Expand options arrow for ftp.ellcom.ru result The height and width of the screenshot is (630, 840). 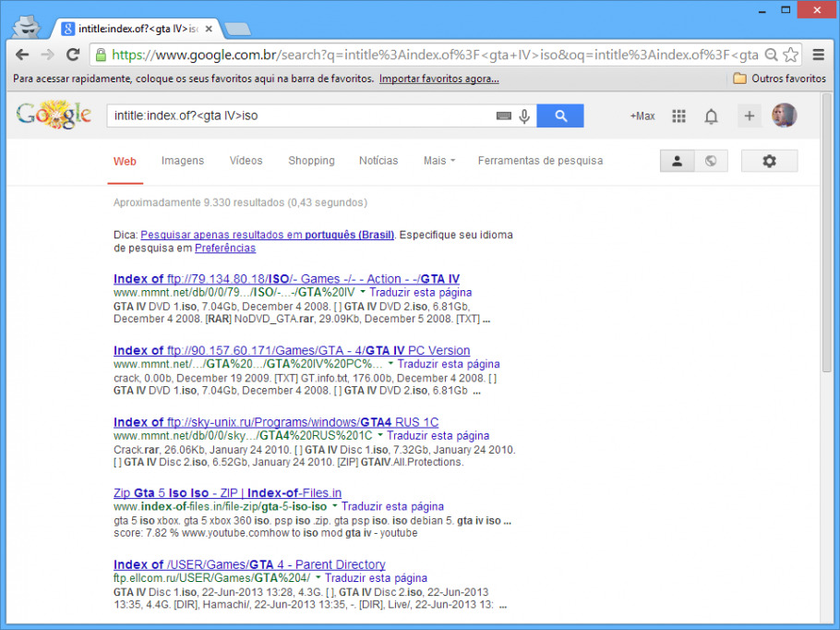tap(318, 578)
